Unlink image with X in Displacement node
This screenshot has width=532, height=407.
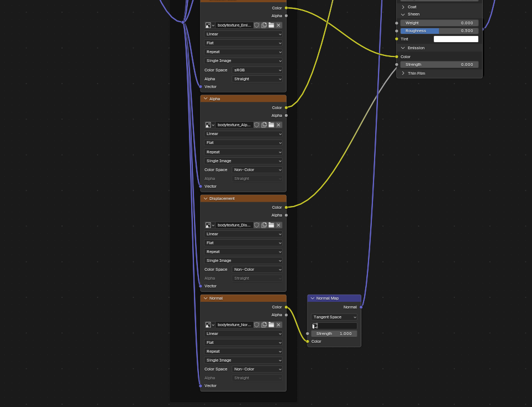[279, 225]
